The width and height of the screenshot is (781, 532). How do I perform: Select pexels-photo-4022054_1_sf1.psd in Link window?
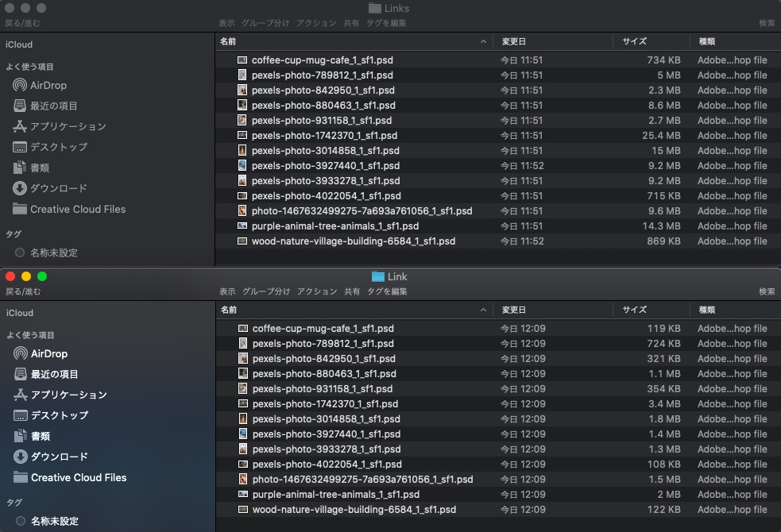click(499, 465)
